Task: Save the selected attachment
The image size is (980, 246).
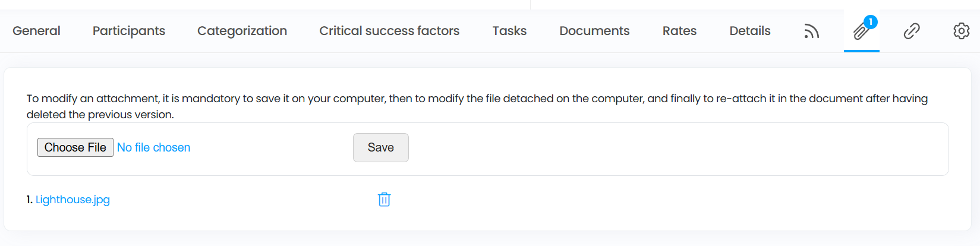Action: click(x=381, y=147)
